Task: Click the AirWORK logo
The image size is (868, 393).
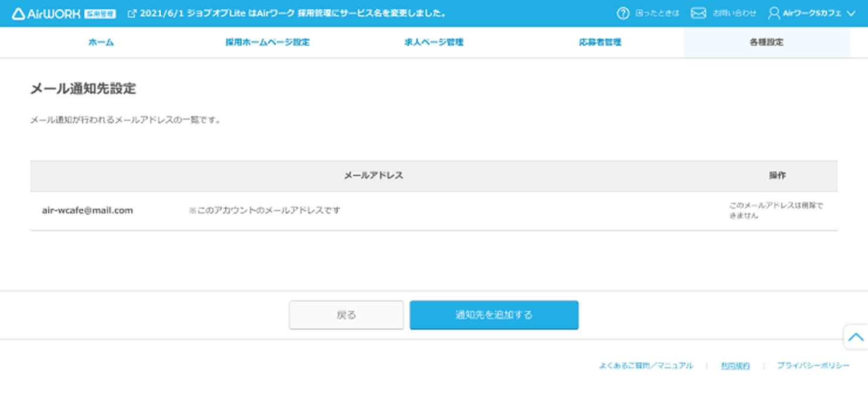Action: coord(64,13)
